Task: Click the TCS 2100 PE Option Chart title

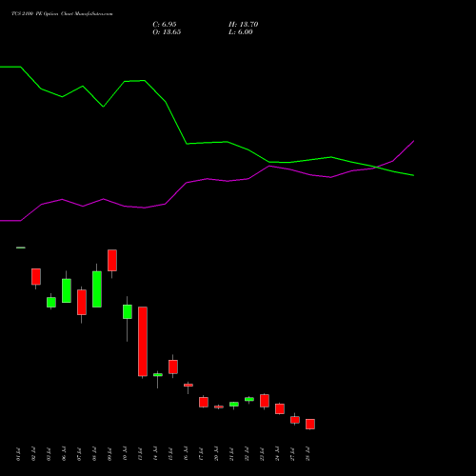Action: tap(62, 13)
